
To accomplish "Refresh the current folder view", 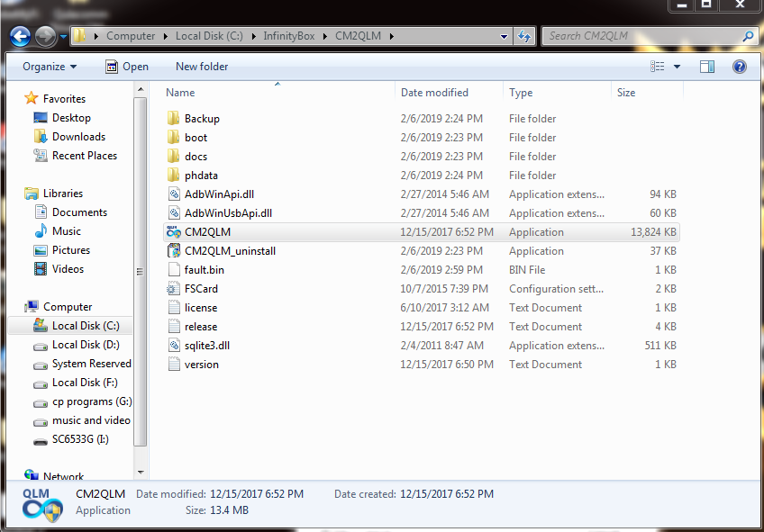I will pos(524,37).
